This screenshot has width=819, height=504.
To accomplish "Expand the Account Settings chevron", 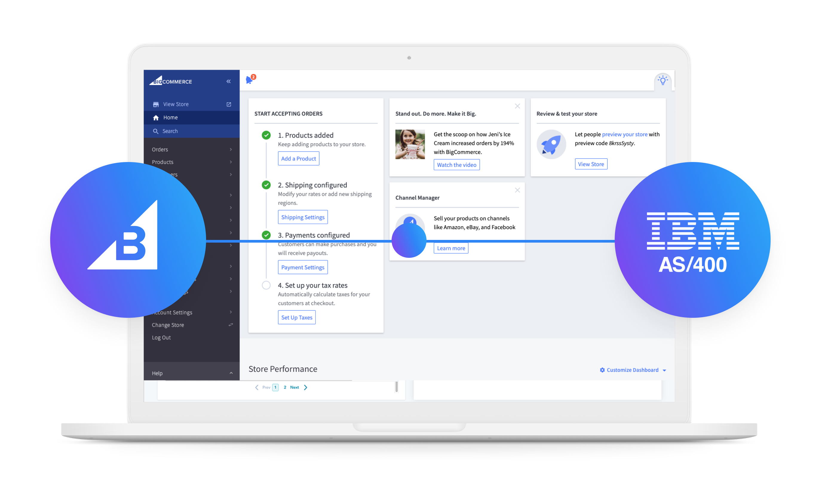I will pos(231,312).
